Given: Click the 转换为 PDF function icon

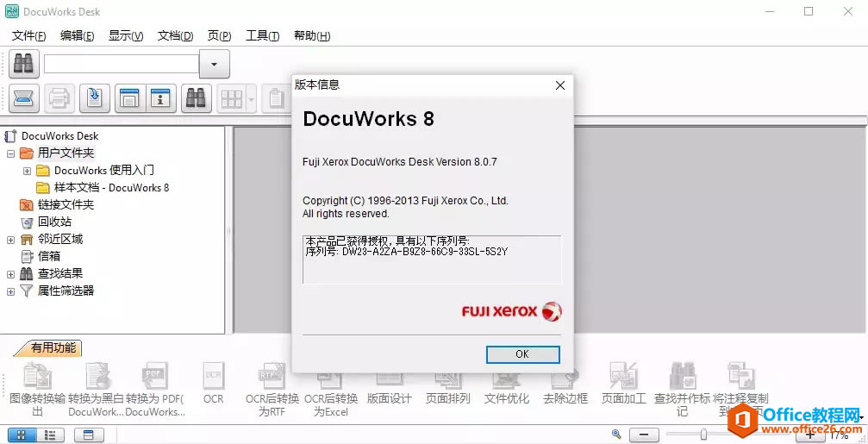Looking at the screenshot, I should coord(155,376).
